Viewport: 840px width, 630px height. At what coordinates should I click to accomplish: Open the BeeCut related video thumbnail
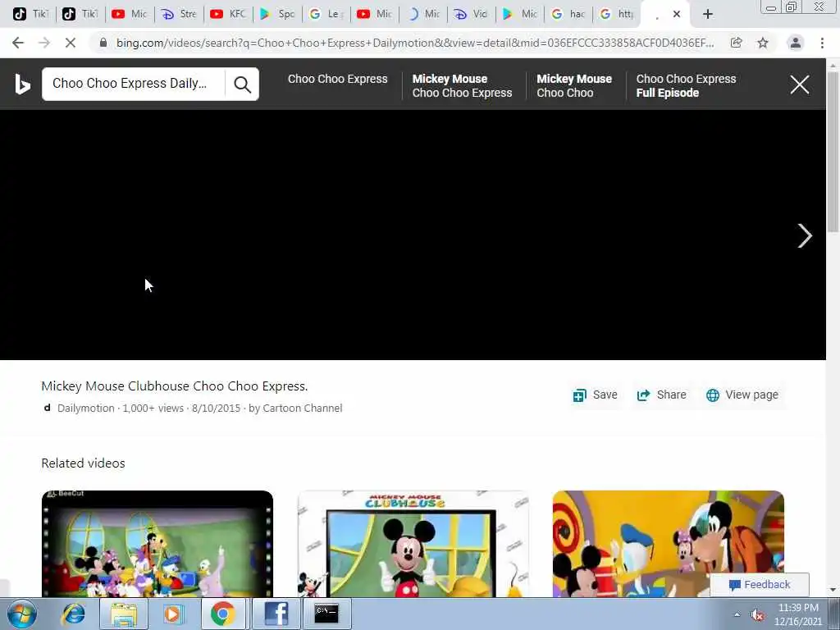point(157,543)
